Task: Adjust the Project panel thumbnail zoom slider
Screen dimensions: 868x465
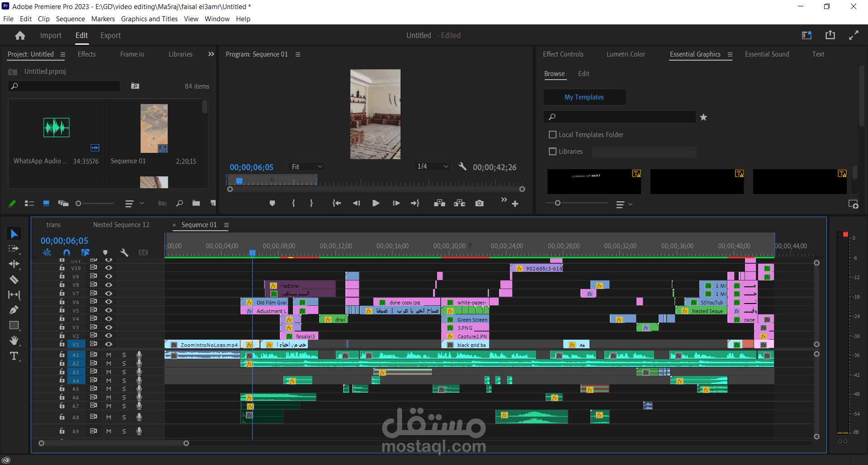Action: 78,204
